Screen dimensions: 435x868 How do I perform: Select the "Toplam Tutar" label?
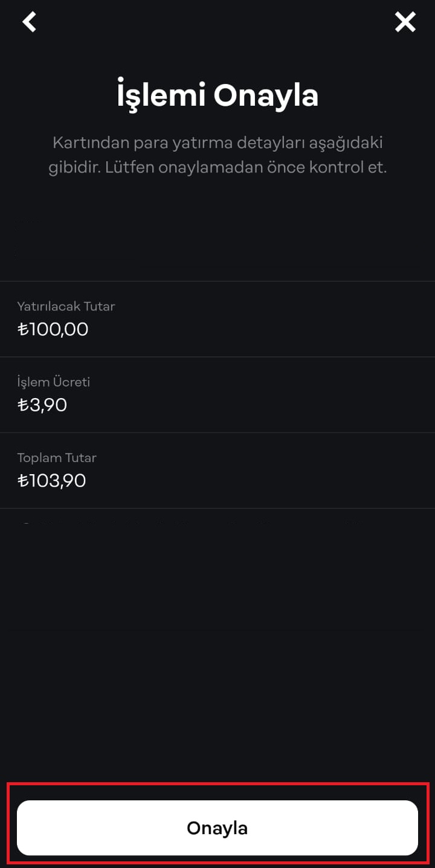(57, 458)
